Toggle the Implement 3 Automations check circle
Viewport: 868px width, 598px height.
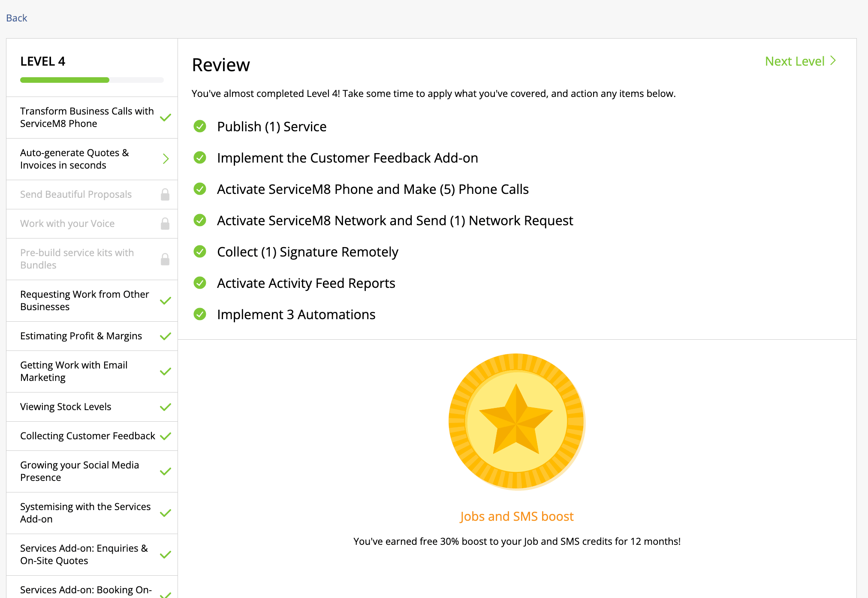(200, 314)
